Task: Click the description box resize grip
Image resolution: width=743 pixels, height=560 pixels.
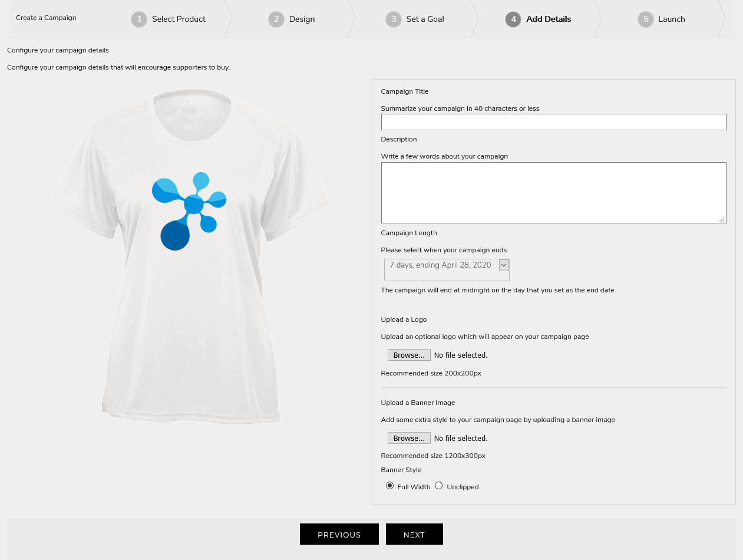Action: tap(722, 219)
